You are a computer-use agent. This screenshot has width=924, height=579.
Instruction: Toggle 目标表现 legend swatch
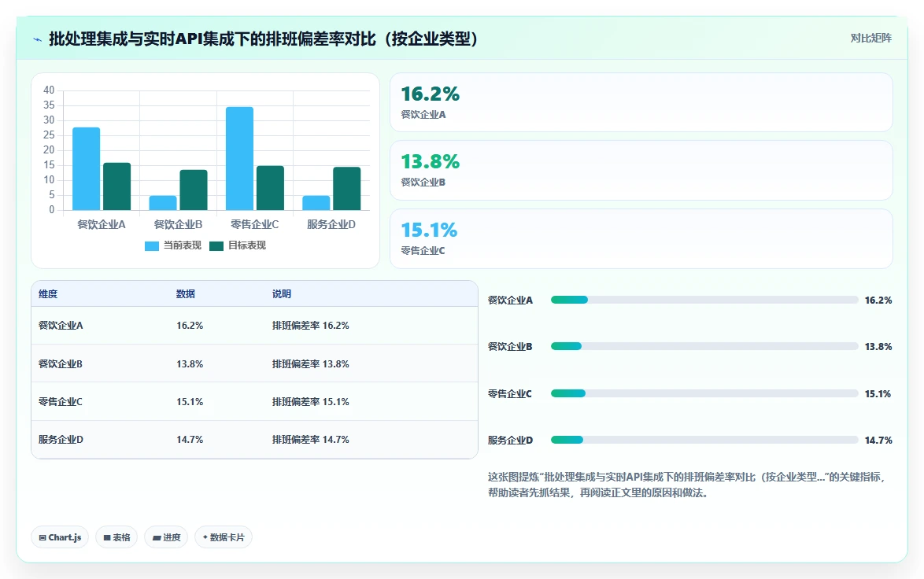tap(216, 245)
